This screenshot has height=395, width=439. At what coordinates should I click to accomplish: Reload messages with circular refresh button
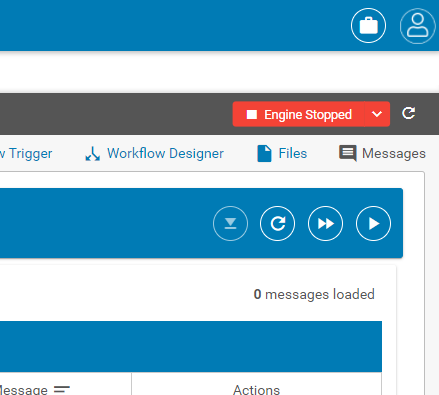click(x=277, y=223)
